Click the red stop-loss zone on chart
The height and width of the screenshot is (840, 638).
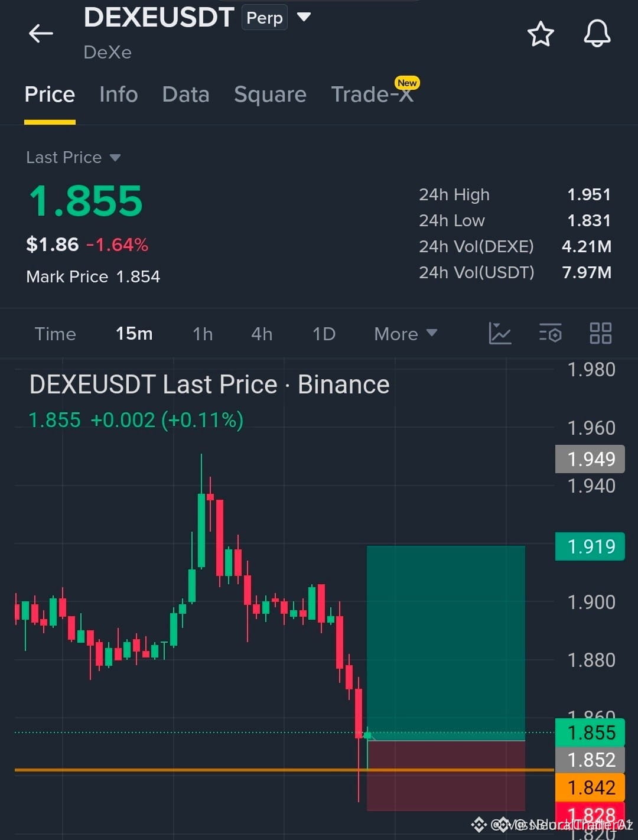point(446,776)
